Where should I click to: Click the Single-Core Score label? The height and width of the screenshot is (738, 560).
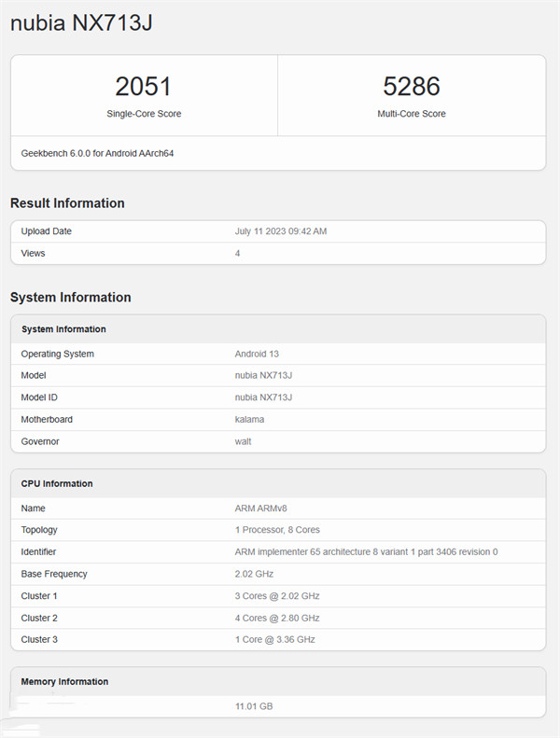pyautogui.click(x=144, y=114)
